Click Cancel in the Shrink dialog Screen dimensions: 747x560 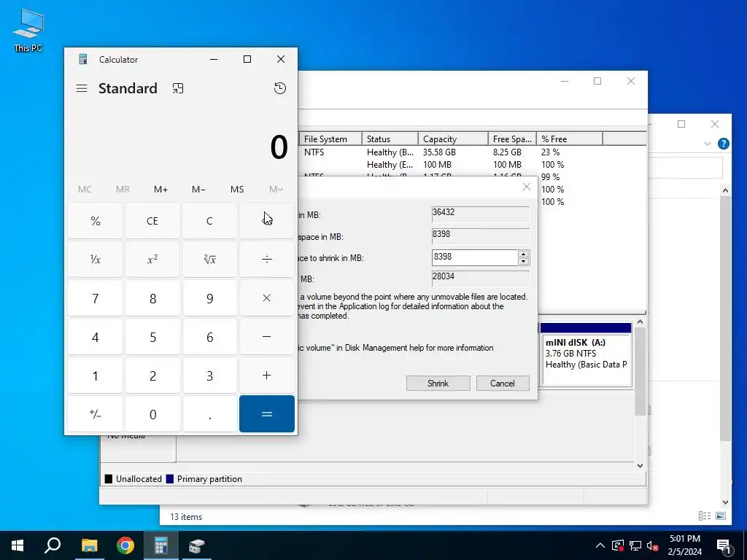(x=503, y=384)
